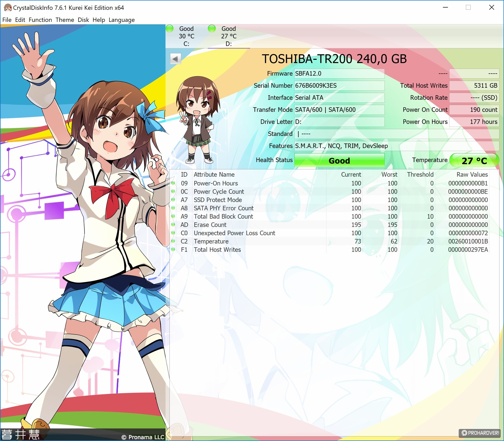This screenshot has height=441, width=504.
Task: Click the 27 °C temperature button
Action: [x=474, y=161]
